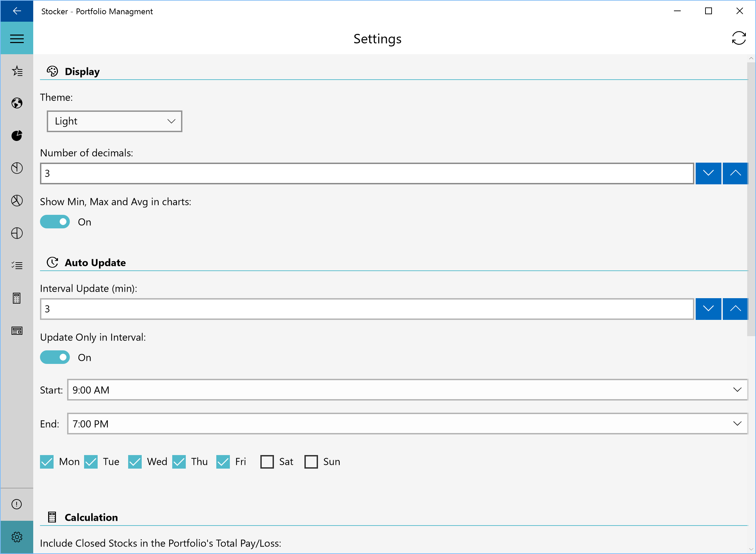The width and height of the screenshot is (756, 554).
Task: Click the refresh icon at top right
Action: [739, 38]
